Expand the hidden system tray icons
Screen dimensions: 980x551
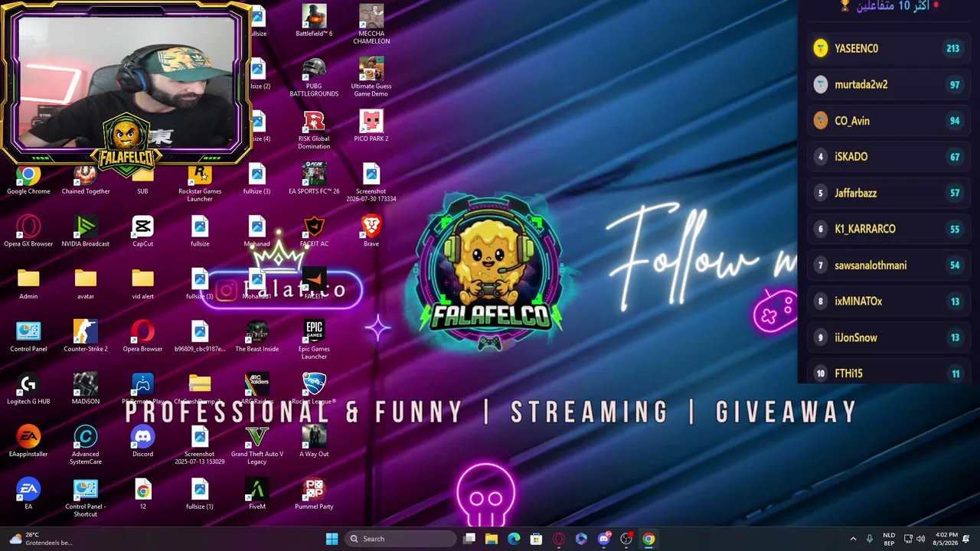(853, 539)
